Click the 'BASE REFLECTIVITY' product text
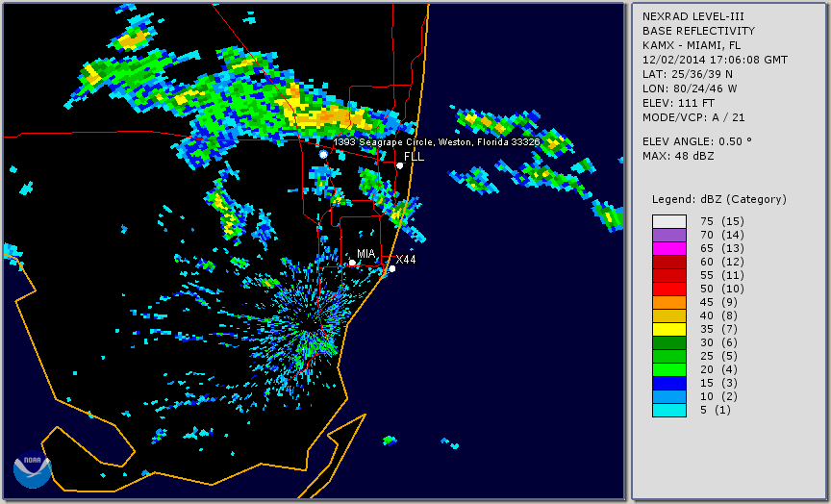Image resolution: width=831 pixels, height=504 pixels. pos(698,32)
